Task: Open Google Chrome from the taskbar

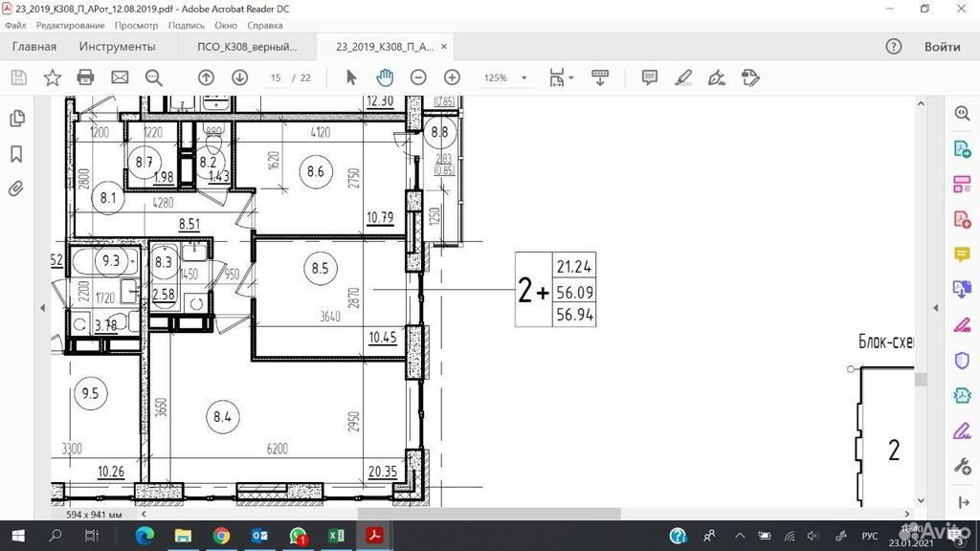Action: point(221,536)
